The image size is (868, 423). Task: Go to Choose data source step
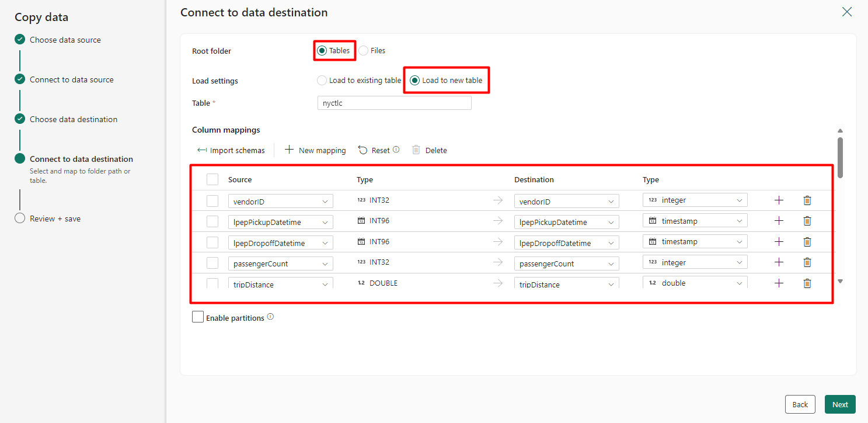(65, 40)
